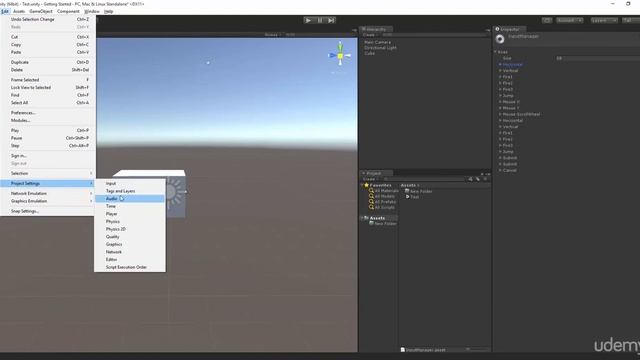Click Undo Selection Change in the Edit menu
Image resolution: width=640 pixels, height=360 pixels.
point(48,19)
